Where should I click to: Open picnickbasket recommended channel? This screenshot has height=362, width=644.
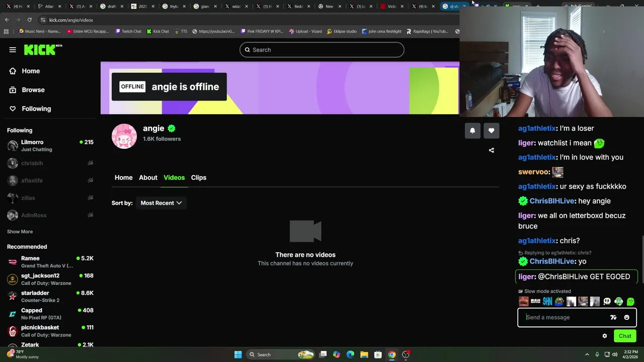(50, 331)
